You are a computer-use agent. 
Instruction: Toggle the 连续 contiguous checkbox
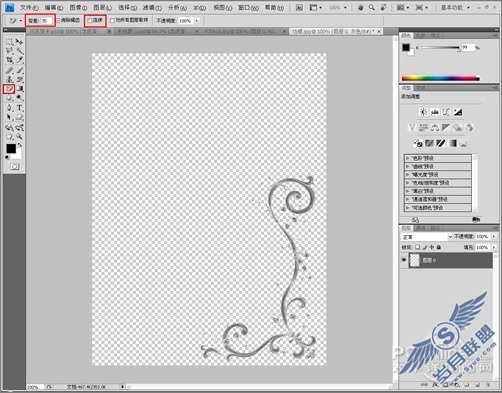coord(89,21)
